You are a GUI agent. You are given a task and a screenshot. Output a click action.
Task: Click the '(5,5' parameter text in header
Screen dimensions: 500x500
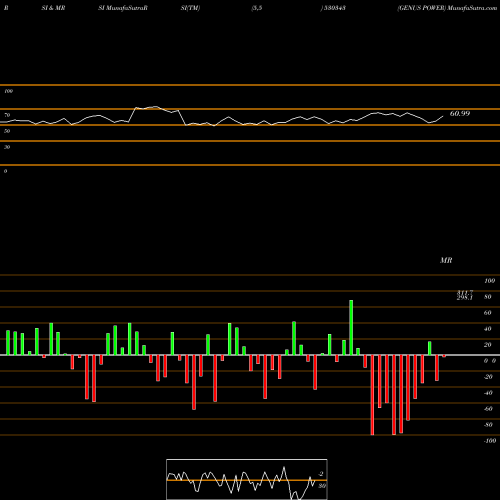257,8
